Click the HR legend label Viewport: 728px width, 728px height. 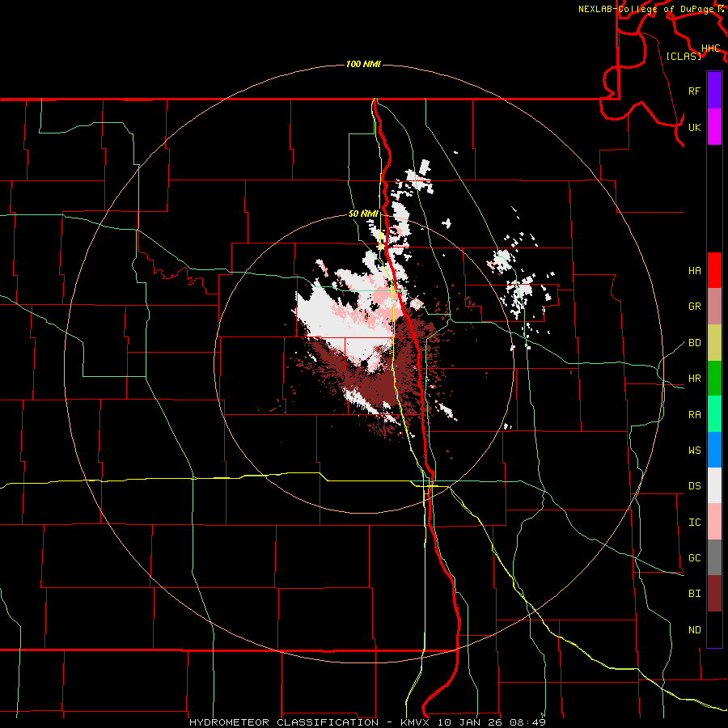[694, 379]
